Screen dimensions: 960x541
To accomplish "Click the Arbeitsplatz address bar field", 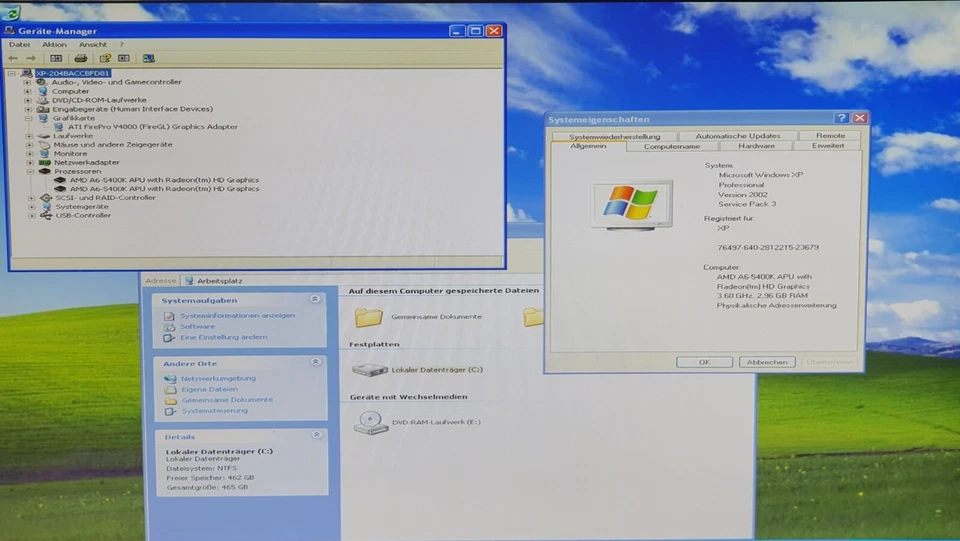I will pos(361,281).
